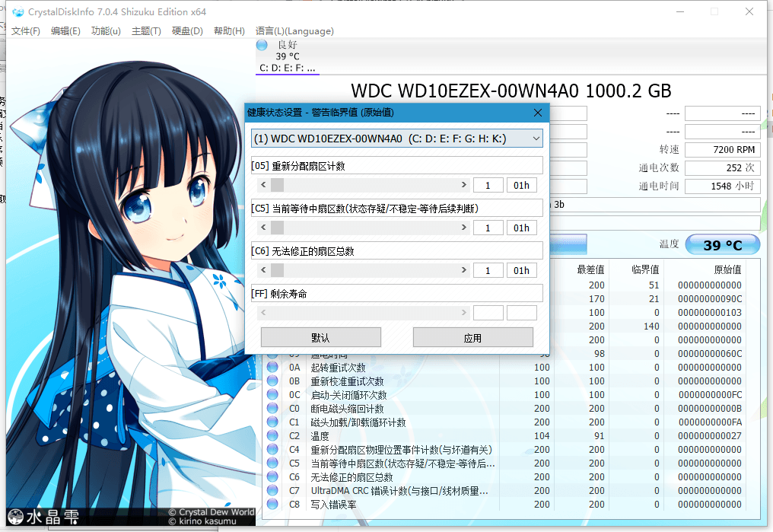The height and width of the screenshot is (532, 773).
Task: Select the 起转重试次数 attribute row
Action: point(506,368)
